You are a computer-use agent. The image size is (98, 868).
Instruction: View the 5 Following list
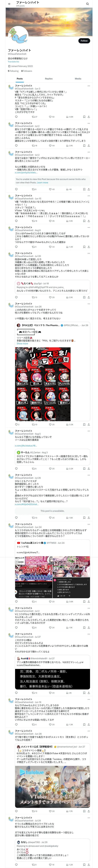[x=13, y=71]
